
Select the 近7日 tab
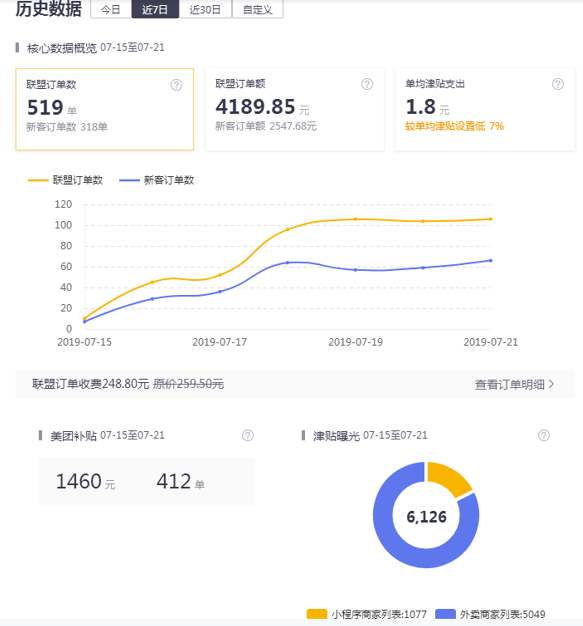click(155, 9)
